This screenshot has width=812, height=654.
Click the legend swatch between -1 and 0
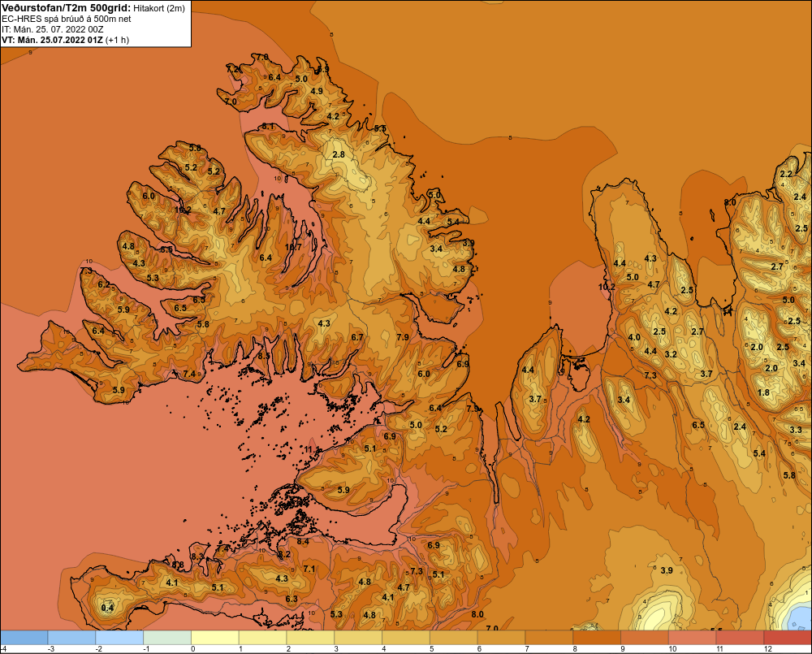click(167, 638)
